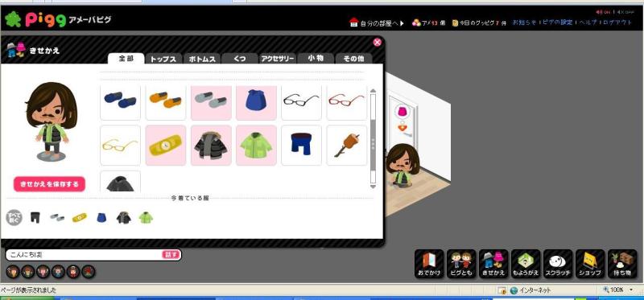
Task: Choose the black-framed glasses
Action: click(301, 103)
